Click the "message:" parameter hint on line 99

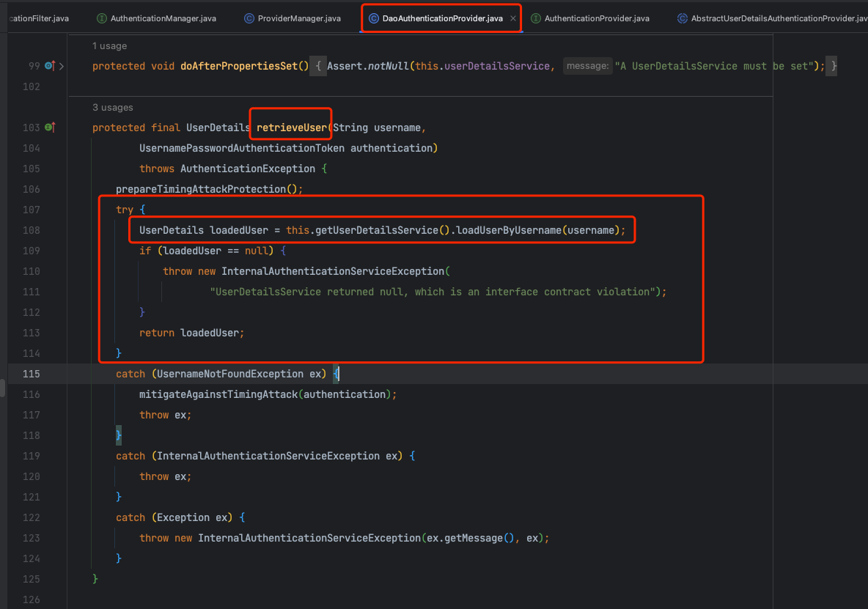click(x=587, y=66)
